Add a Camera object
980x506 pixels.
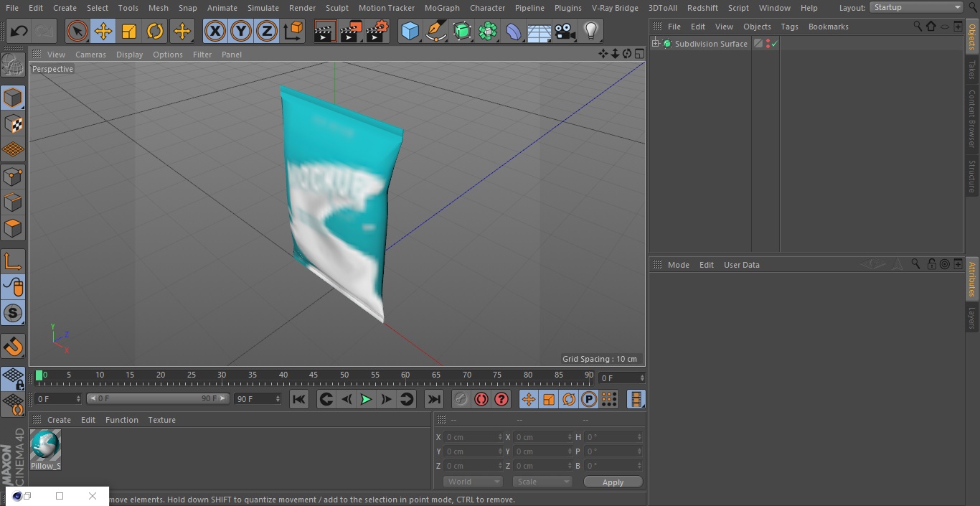coord(565,31)
